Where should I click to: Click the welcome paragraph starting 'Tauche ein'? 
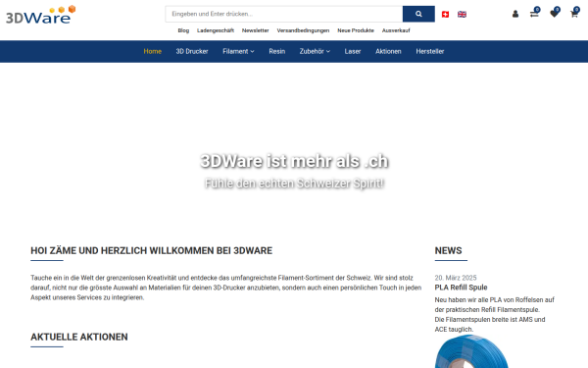point(226,288)
